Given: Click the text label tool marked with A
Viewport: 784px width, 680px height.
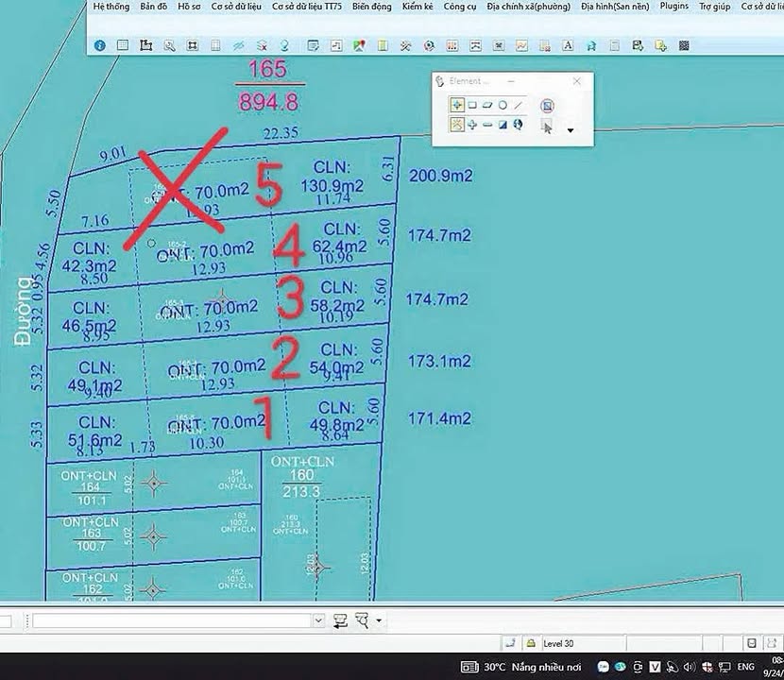Looking at the screenshot, I should pos(568,44).
